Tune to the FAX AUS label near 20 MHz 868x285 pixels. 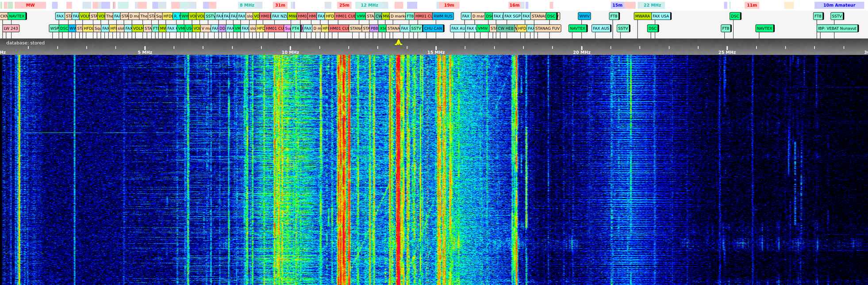[x=601, y=28]
